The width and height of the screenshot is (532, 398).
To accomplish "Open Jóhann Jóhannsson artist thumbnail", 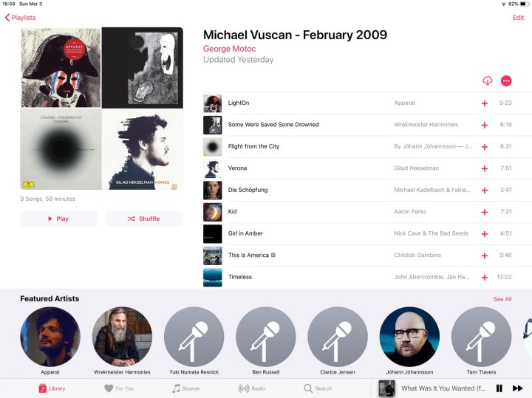I will (x=409, y=336).
